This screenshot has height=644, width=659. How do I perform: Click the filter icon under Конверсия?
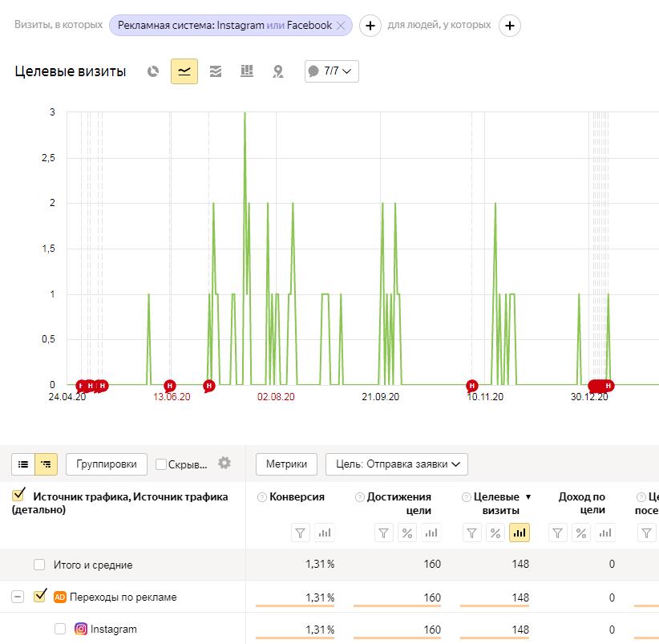click(x=300, y=533)
